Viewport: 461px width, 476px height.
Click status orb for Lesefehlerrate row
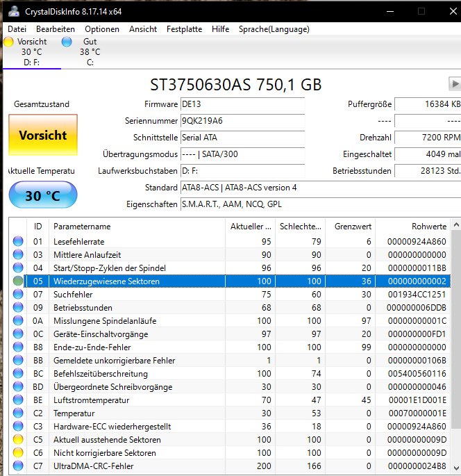coord(18,241)
